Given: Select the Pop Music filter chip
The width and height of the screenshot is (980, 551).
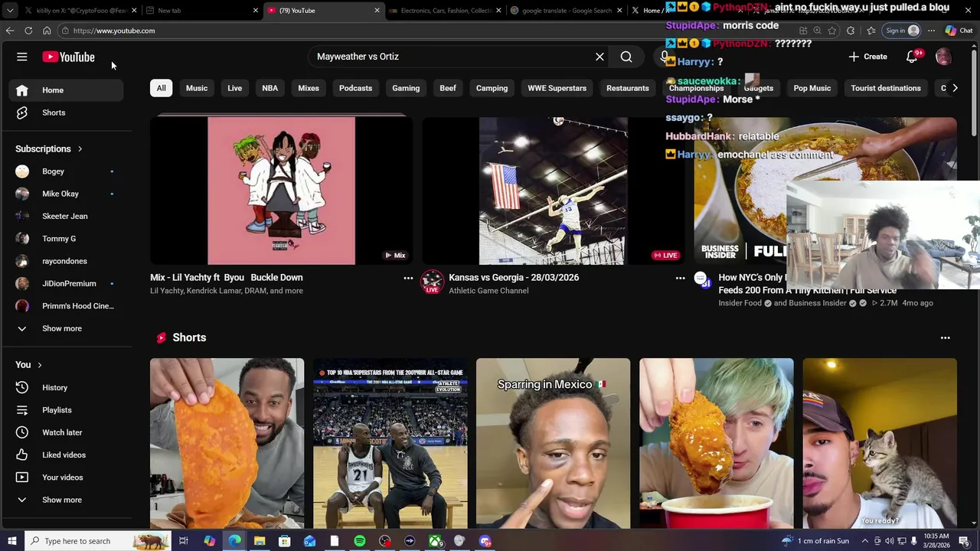Looking at the screenshot, I should point(812,88).
